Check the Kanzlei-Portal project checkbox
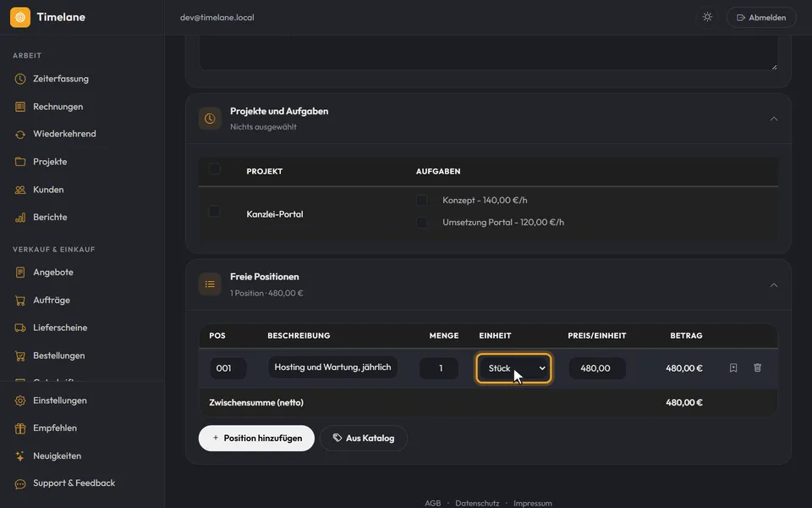812x508 pixels. click(214, 212)
